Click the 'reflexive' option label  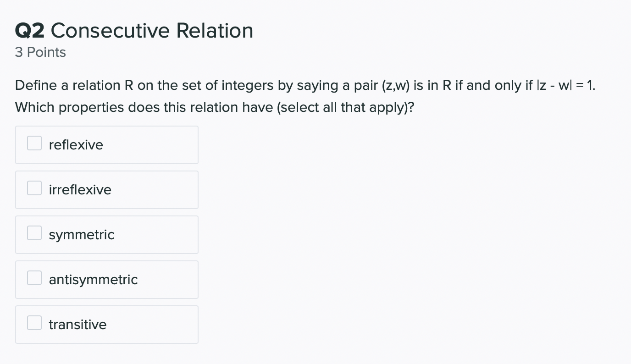[76, 145]
